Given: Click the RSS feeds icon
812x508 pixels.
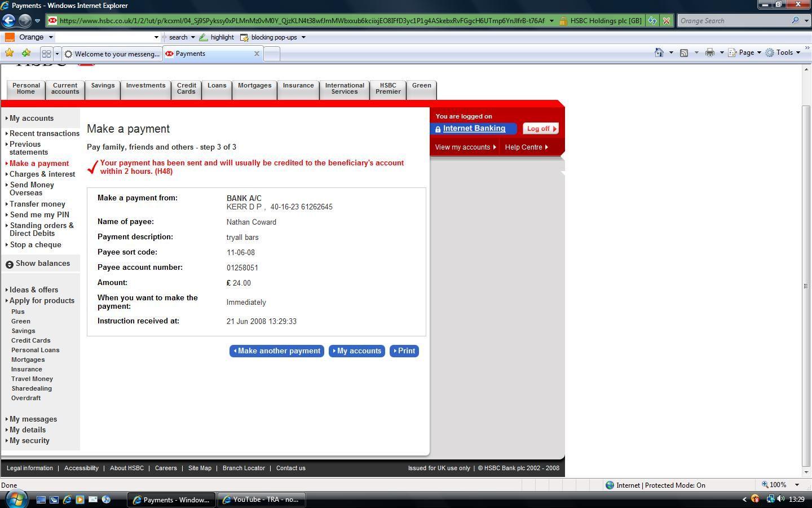Looking at the screenshot, I should [684, 52].
